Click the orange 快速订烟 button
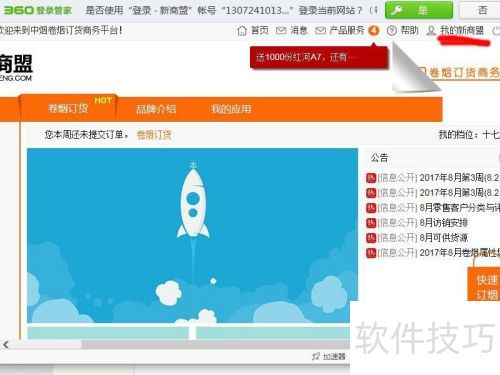This screenshot has height=375, width=500. coord(485,285)
